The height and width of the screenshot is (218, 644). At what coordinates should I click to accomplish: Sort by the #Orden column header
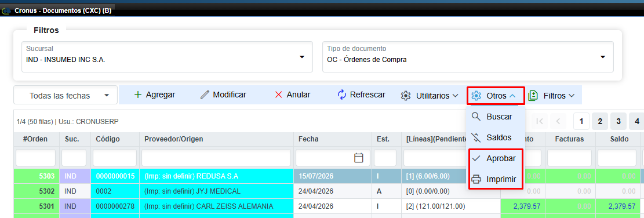tap(35, 139)
